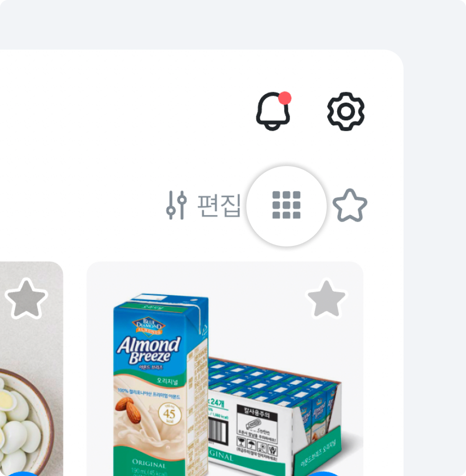Switch to grid view layout
The width and height of the screenshot is (466, 476).
[287, 205]
